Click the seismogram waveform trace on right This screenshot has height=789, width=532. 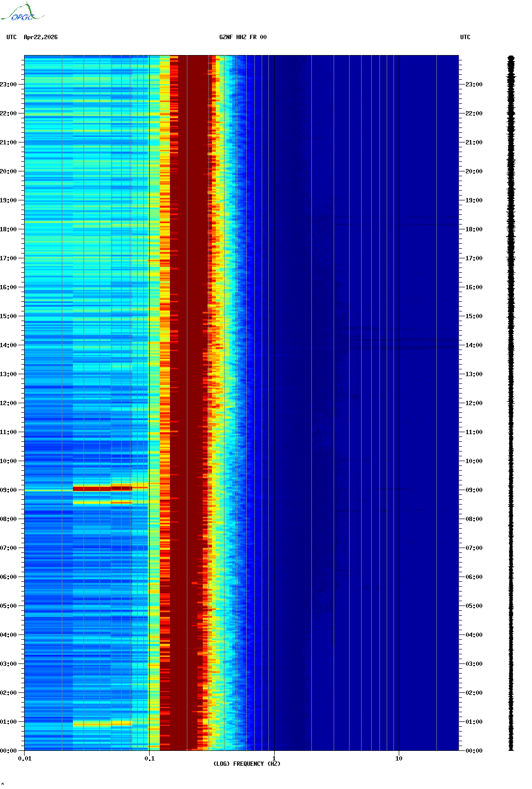(x=511, y=403)
